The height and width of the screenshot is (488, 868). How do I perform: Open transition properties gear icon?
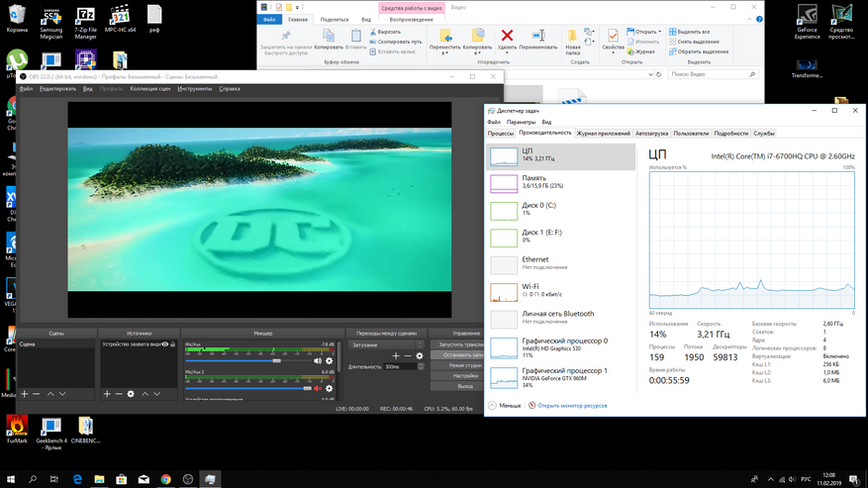pyautogui.click(x=419, y=355)
